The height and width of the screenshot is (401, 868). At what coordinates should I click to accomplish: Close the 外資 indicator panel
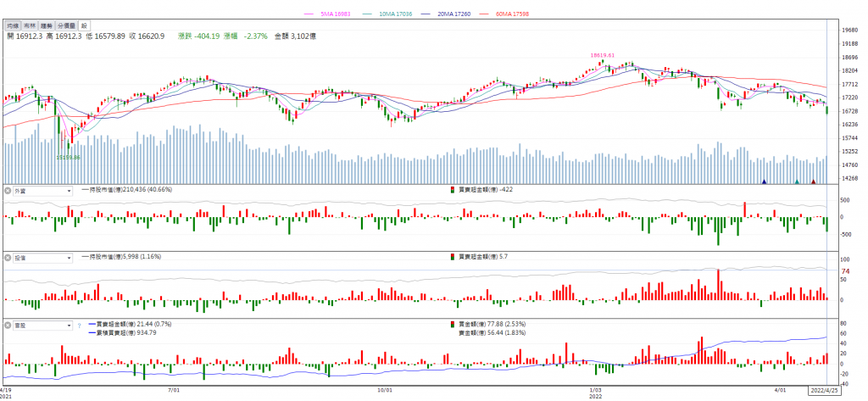point(8,191)
